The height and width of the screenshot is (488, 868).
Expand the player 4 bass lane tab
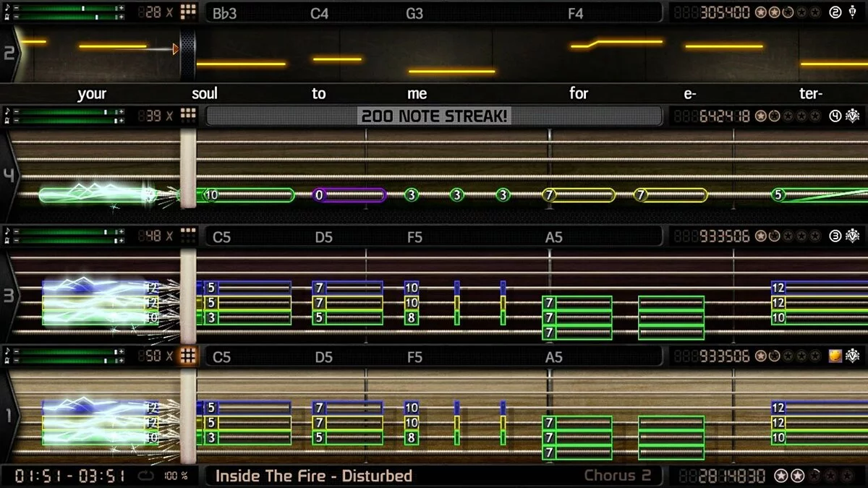click(10, 176)
